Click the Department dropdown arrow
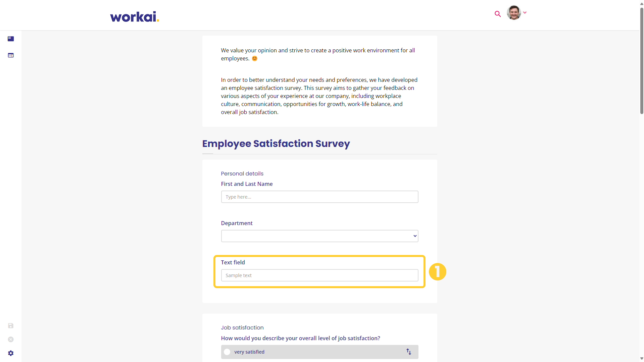This screenshot has height=362, width=644. (x=415, y=236)
